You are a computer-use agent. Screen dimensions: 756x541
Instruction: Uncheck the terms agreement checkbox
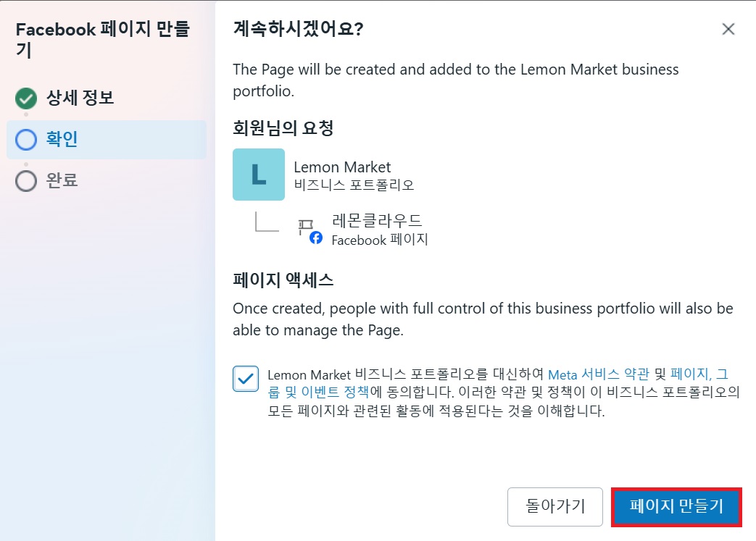(246, 379)
